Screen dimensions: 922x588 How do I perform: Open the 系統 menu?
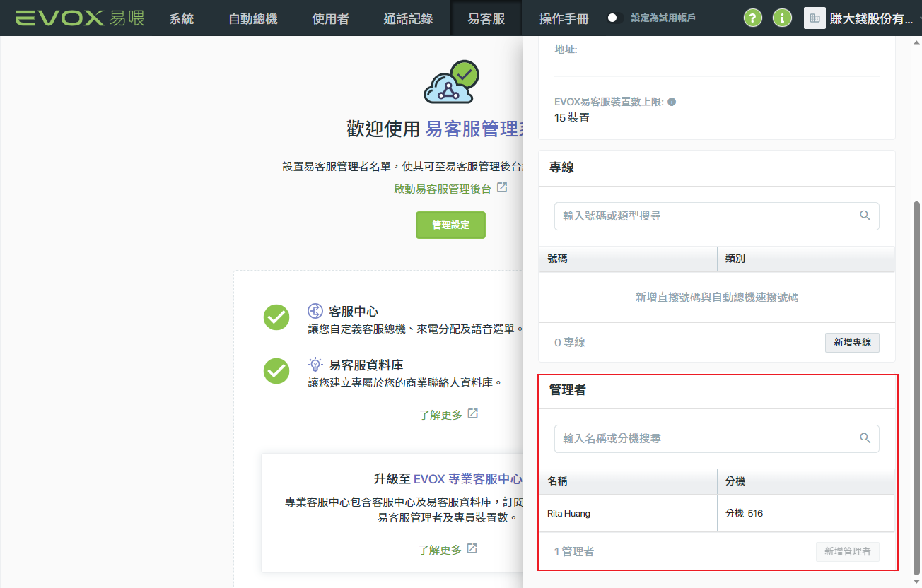[182, 18]
